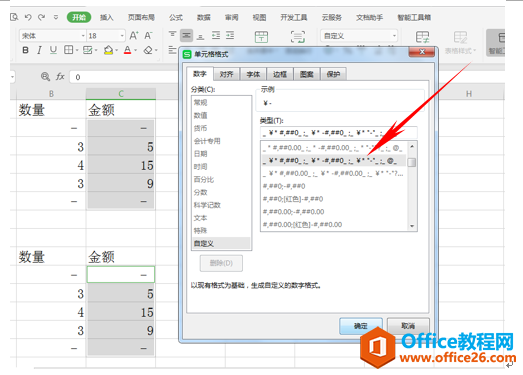This screenshot has width=523, height=375.
Task: Expand the font name dropdown 宋体
Action: click(x=83, y=35)
